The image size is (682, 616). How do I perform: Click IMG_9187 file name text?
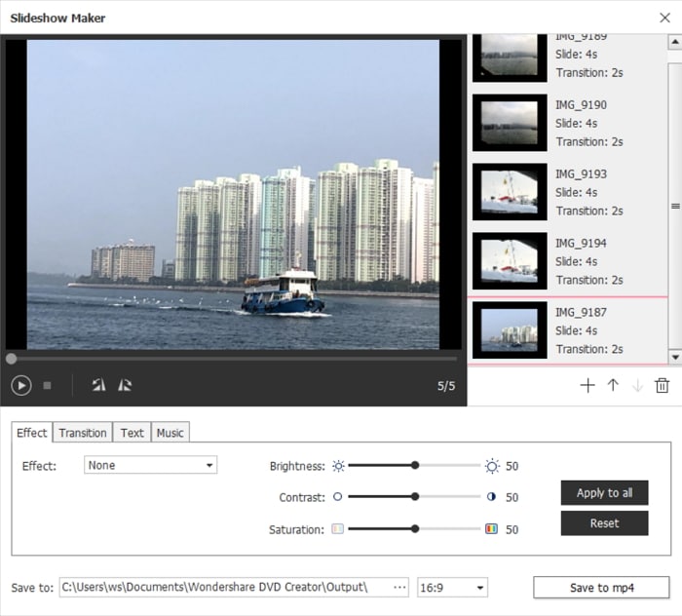click(x=581, y=312)
